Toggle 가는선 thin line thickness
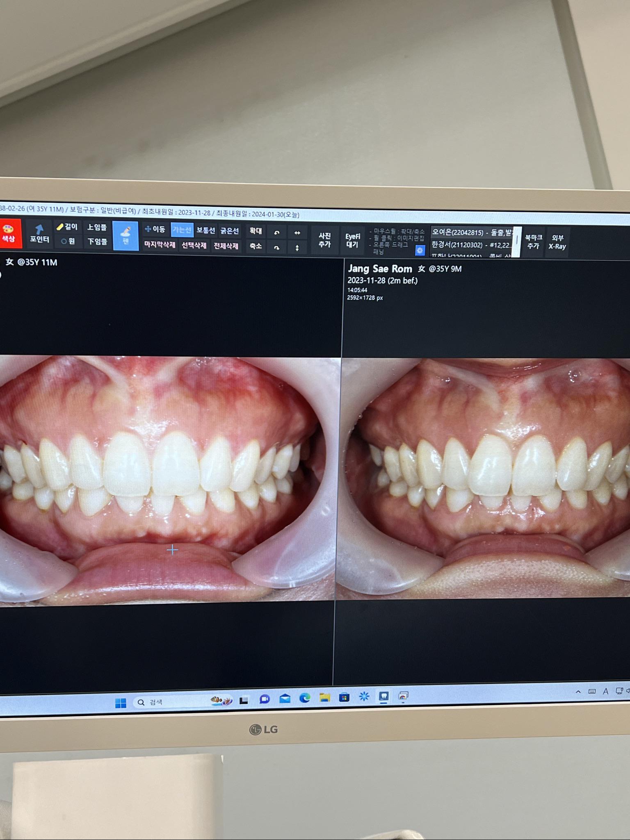The image size is (630, 840). point(182,230)
